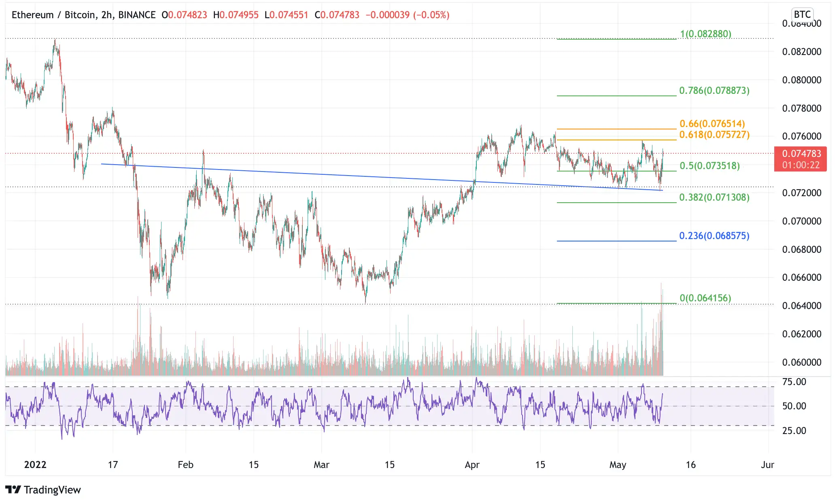Viewport: 839px width, 504px height.
Task: Select the orange 0.66(0.076514) Fibonacci label
Action: [x=712, y=123]
